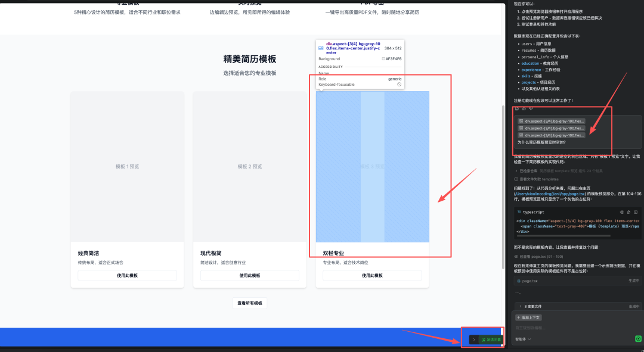Click the second div.aspect element chip in chat

[x=551, y=128]
